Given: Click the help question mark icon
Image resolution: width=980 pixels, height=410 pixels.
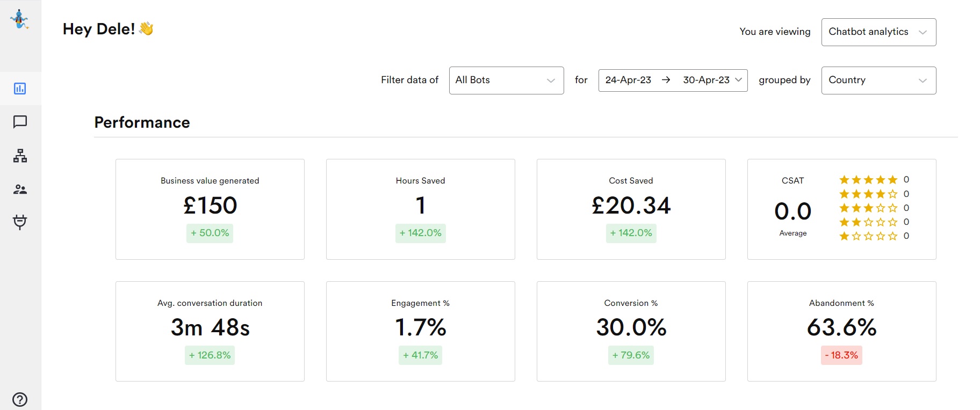Looking at the screenshot, I should click(20, 399).
